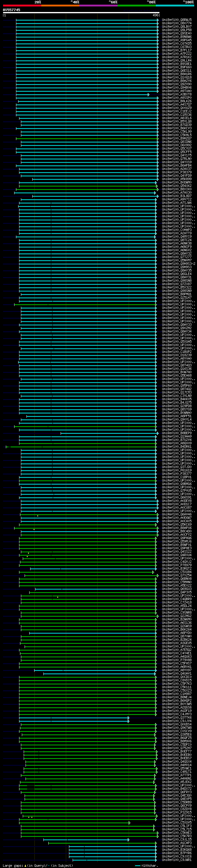Select UniRef100_A6R041 label
197x868 pixels.
(x=176, y=667)
